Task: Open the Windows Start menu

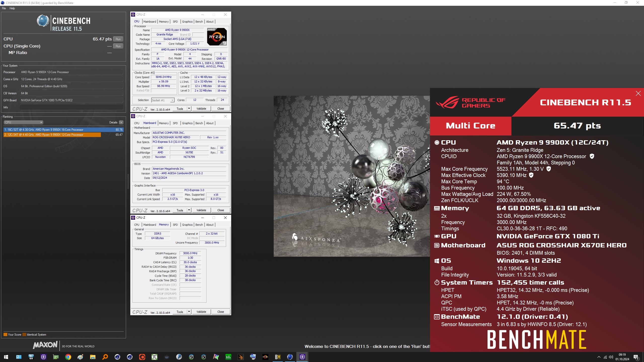Action: [6, 357]
